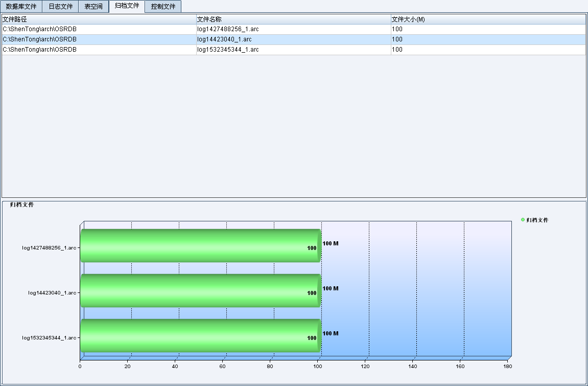588x386 pixels.
Task: Select table row log14423040_1.arc file name
Action: pyautogui.click(x=224, y=39)
